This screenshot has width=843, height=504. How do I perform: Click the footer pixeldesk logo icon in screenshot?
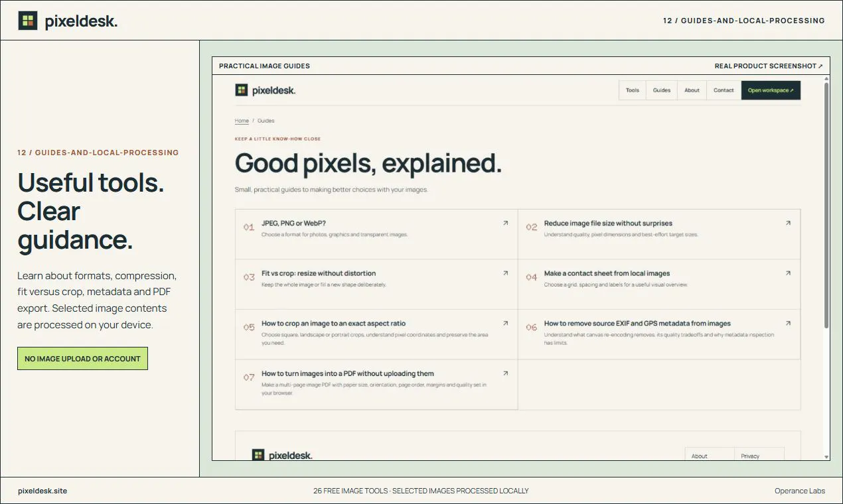[x=258, y=455]
